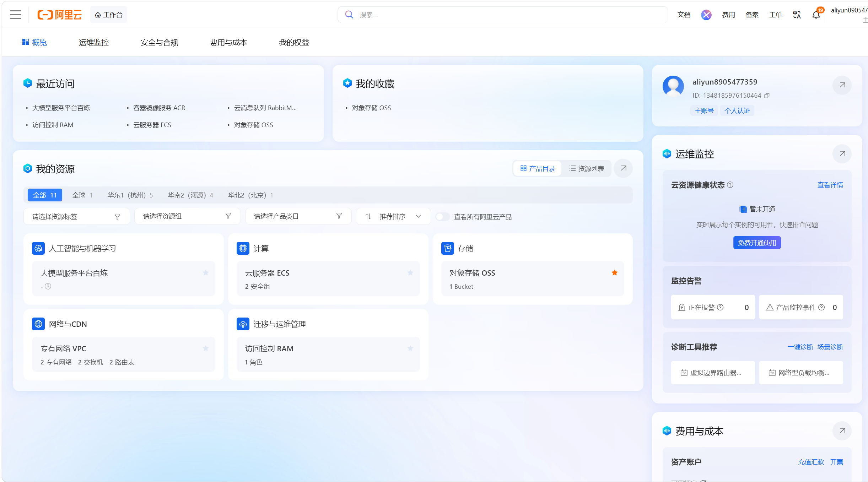
Task: Click 云资源健康状态 help icon
Action: tap(730, 185)
